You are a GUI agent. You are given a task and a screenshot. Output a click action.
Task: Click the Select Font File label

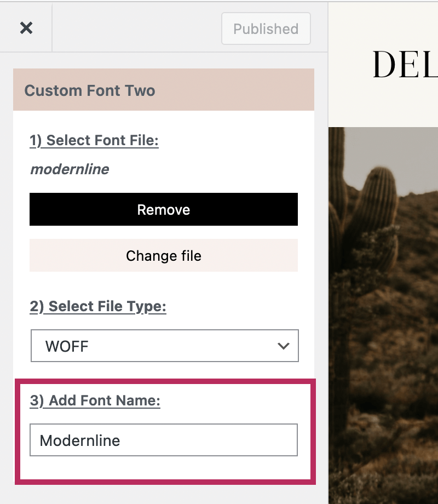click(94, 141)
